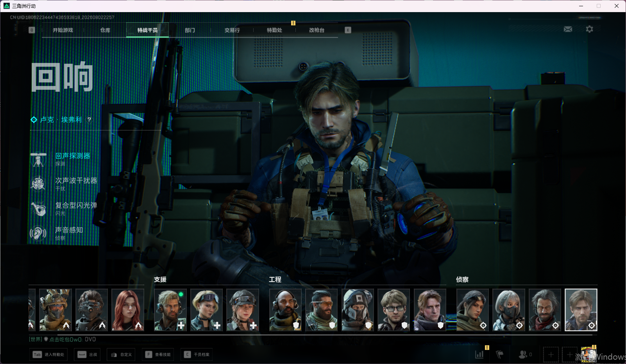Image resolution: width=626 pixels, height=364 pixels.
Task: Minimize the 三角洲行动 window
Action: (x=581, y=6)
